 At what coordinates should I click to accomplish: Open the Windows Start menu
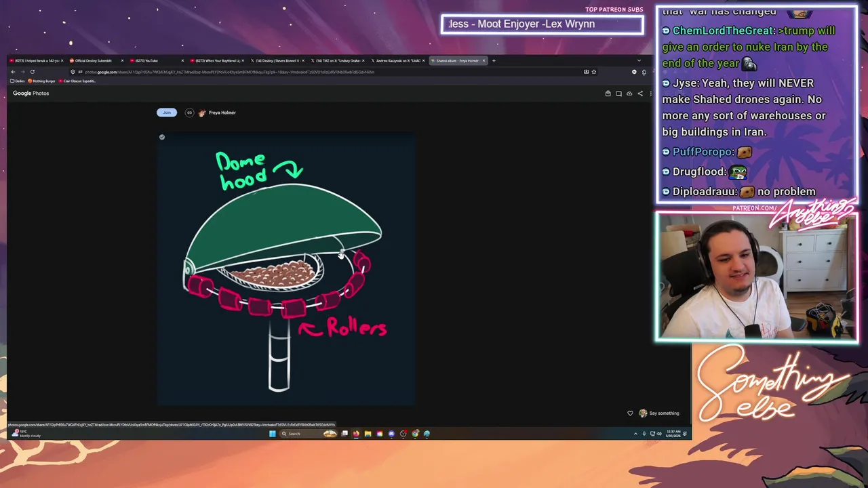pyautogui.click(x=272, y=434)
